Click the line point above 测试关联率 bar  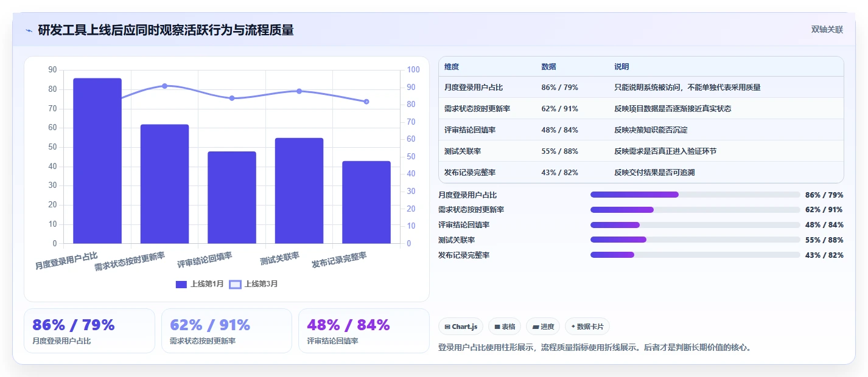click(x=299, y=91)
